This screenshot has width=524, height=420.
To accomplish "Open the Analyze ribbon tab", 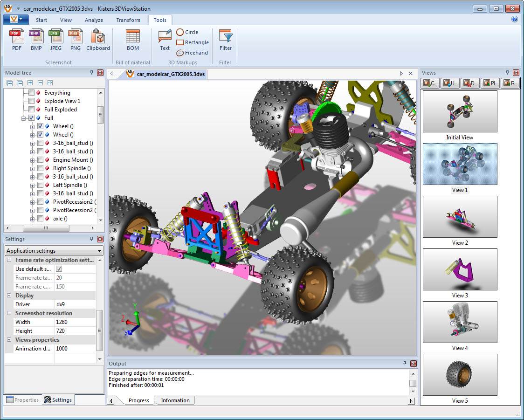I will click(x=94, y=20).
